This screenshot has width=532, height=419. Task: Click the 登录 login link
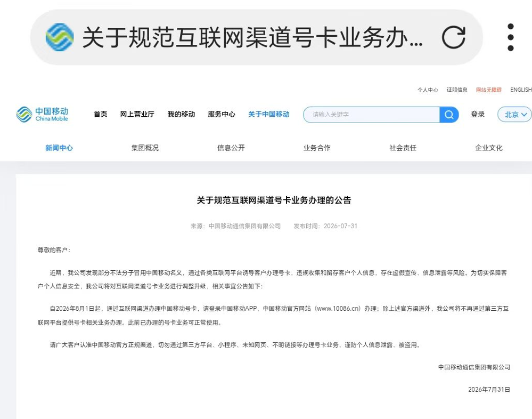point(478,115)
